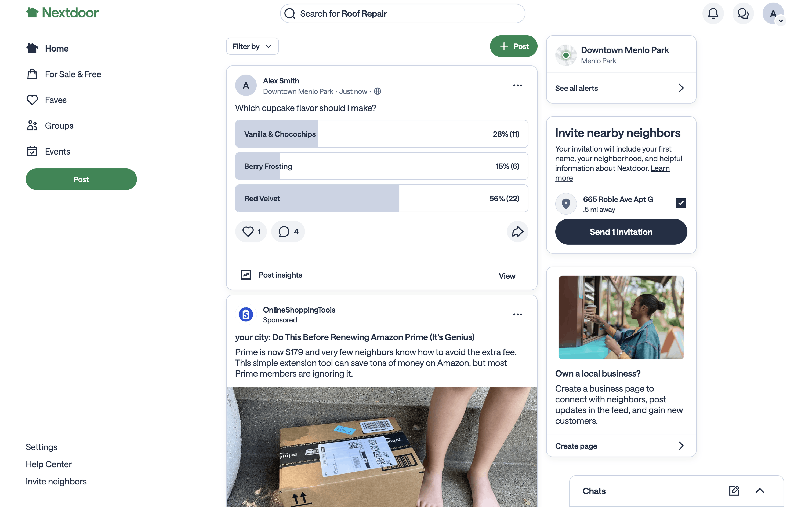This screenshot has width=812, height=507.
Task: Open the notifications bell
Action: pyautogui.click(x=713, y=13)
